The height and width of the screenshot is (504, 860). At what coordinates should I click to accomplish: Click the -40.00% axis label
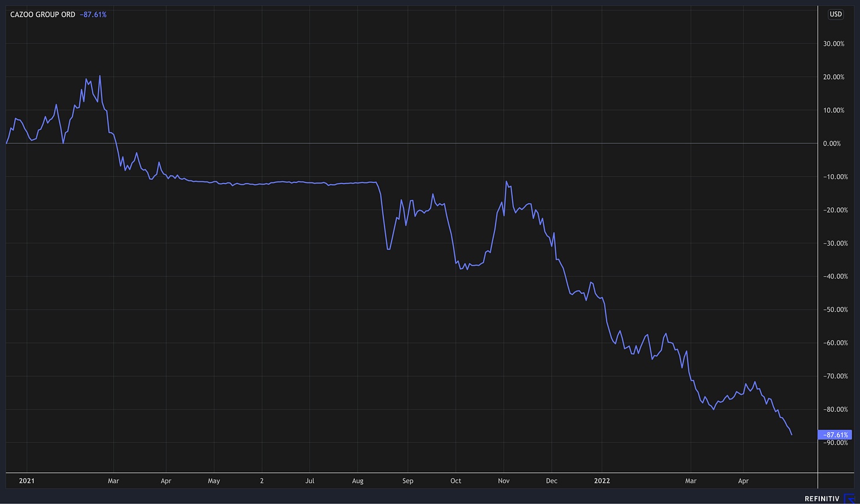coord(835,276)
